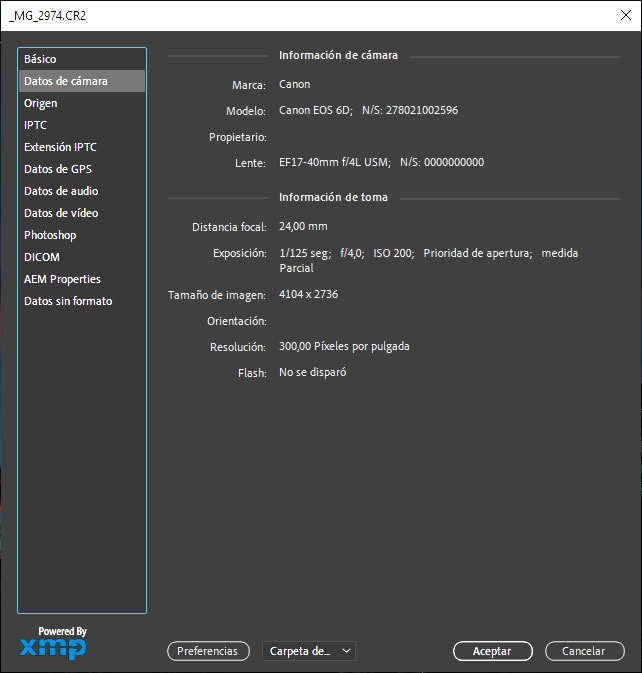Click the _MG_2974.CR2 title text
The image size is (642, 673).
48,16
